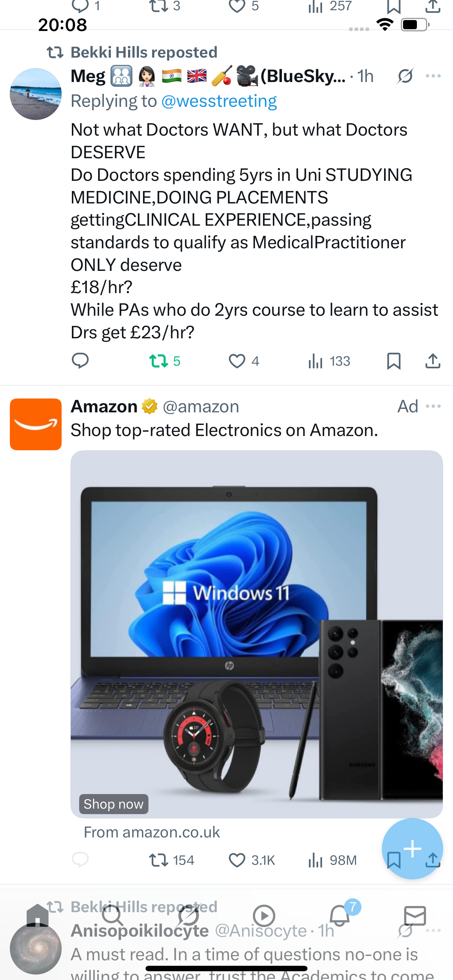
Task: Reply to Meg's post about Doctors
Action: [80, 361]
